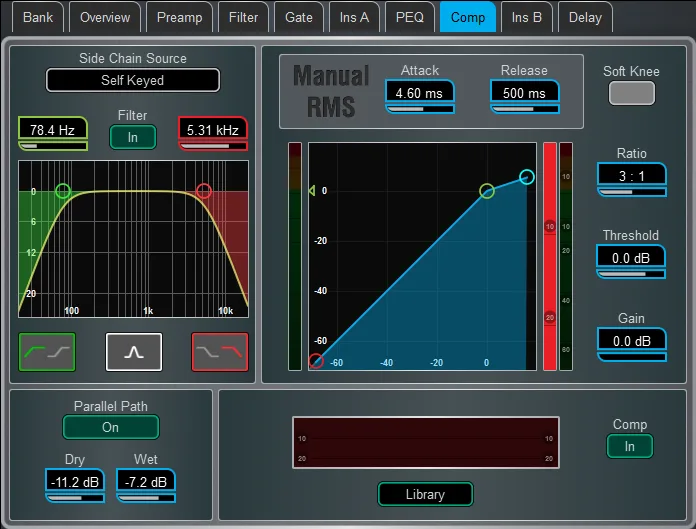Click the slider bar under 5.31 kHz frequency
This screenshot has width=696, height=529.
pyautogui.click(x=213, y=146)
